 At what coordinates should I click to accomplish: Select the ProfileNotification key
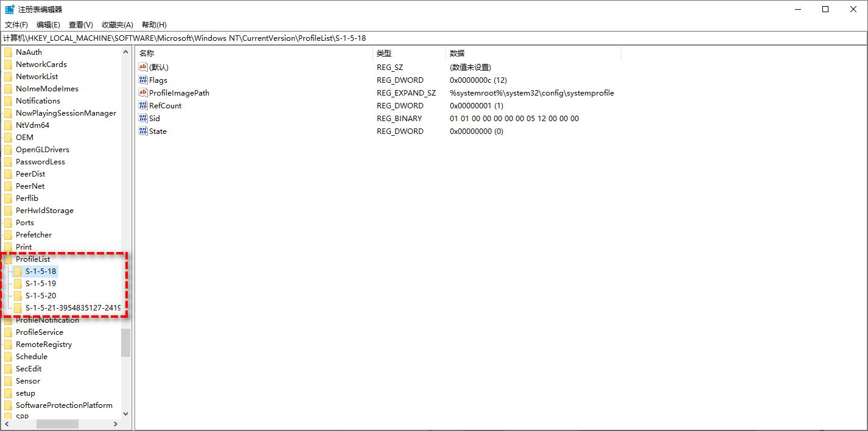(47, 320)
